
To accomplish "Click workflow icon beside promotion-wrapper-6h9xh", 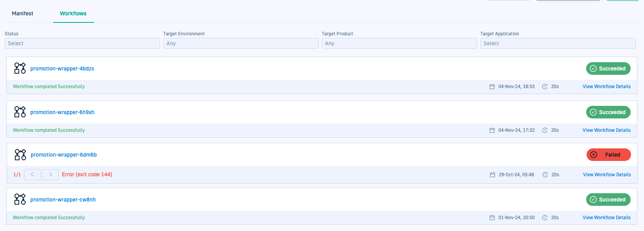I will 20,112.
